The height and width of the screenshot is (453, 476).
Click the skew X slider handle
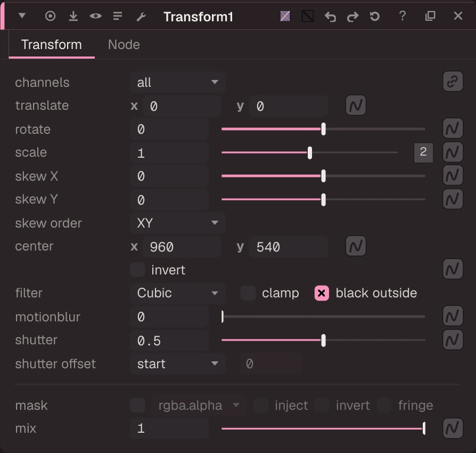click(323, 176)
